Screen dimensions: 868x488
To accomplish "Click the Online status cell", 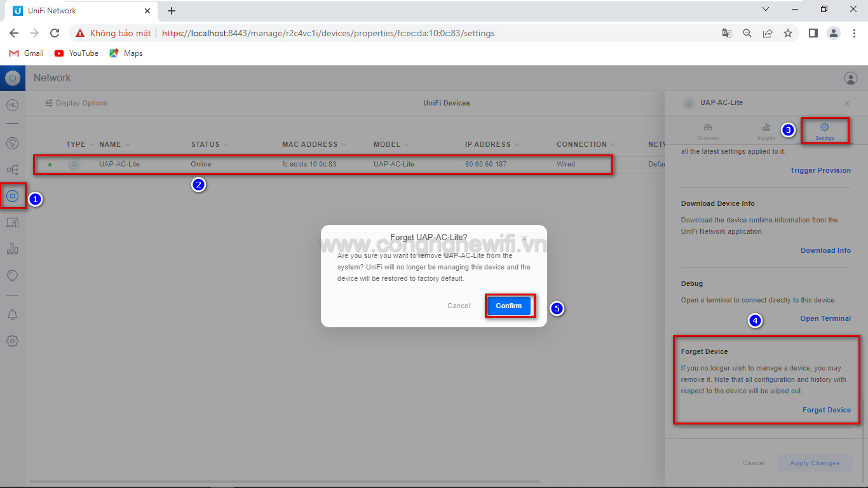I will 201,164.
